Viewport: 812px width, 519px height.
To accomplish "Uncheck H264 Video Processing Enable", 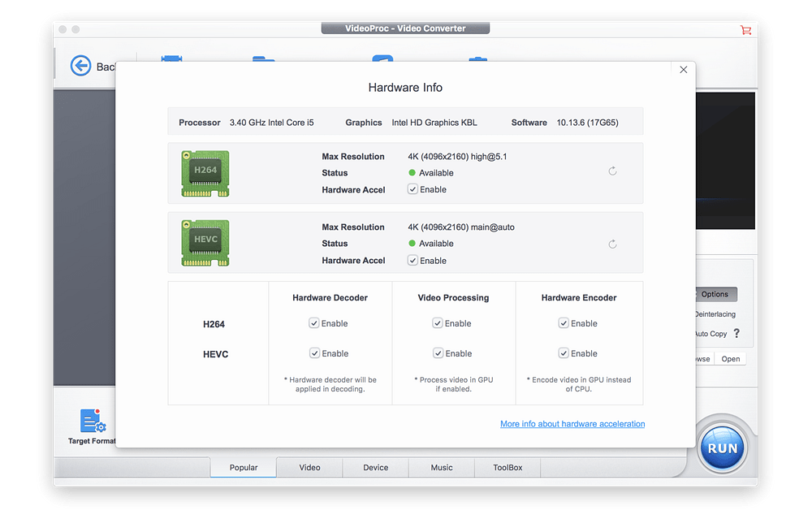I will point(438,323).
